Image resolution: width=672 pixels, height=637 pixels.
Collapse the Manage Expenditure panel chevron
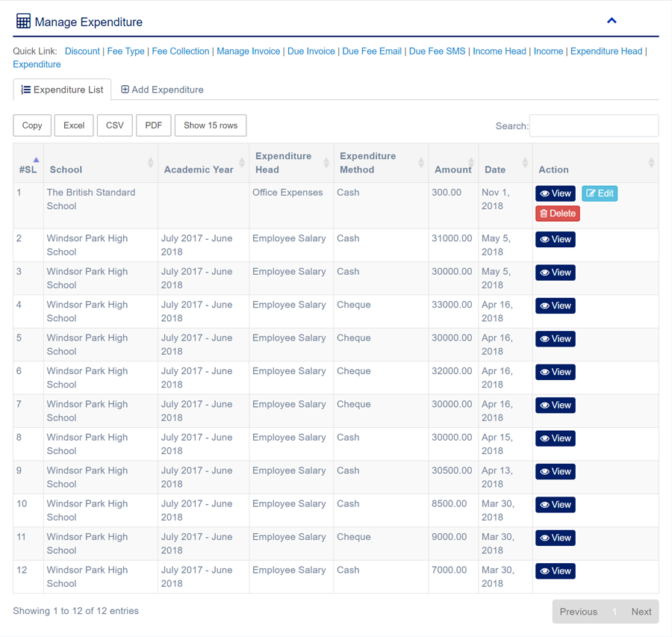[x=612, y=21]
